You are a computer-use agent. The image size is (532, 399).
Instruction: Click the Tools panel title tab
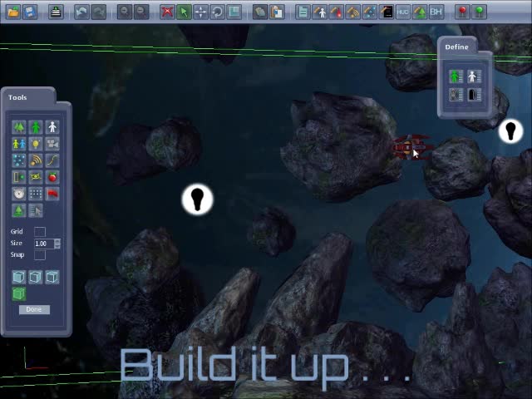point(18,97)
